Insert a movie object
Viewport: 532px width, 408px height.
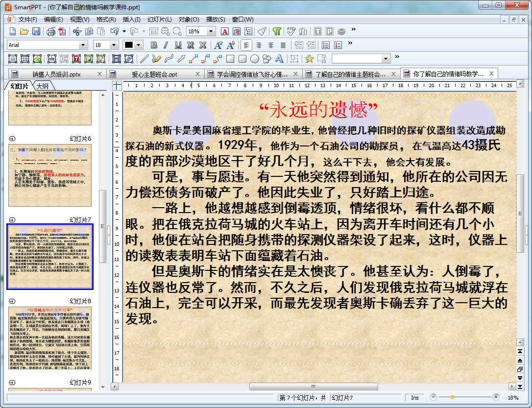pos(117,59)
